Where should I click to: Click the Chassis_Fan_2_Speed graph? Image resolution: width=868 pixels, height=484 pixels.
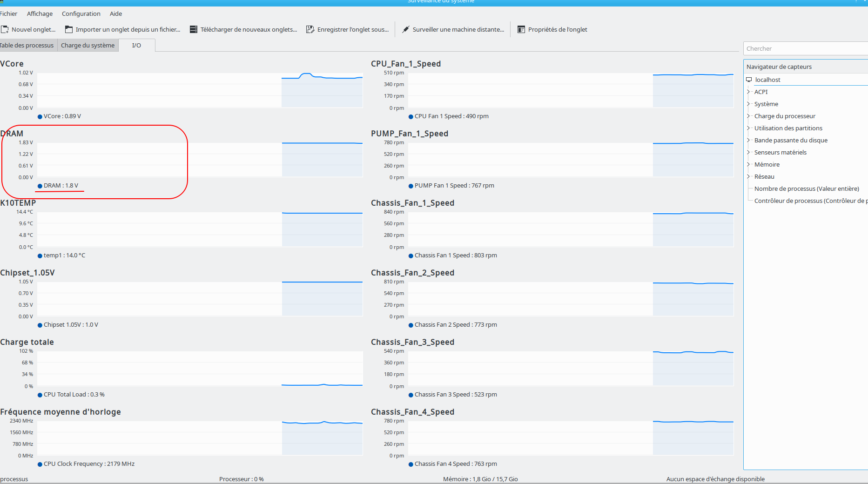[x=571, y=299]
